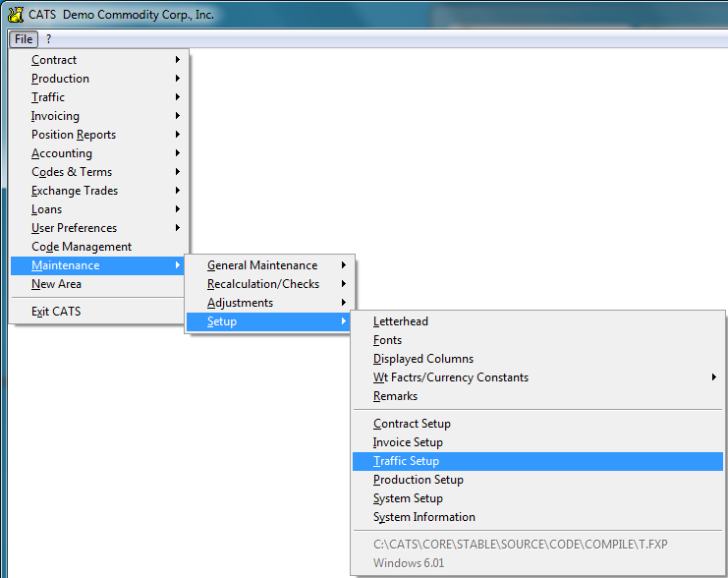728x578 pixels.
Task: Open Recalculation/Checks submenu
Action: point(270,284)
